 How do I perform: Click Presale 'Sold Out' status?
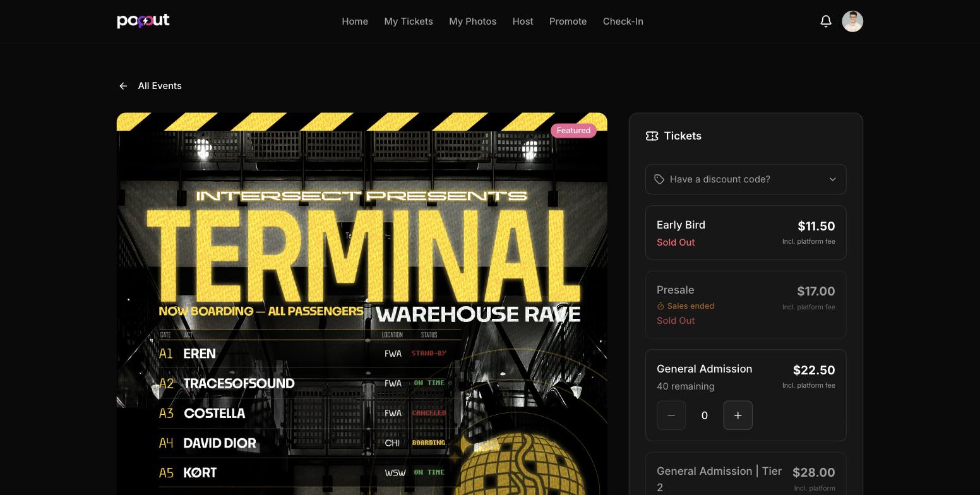676,321
